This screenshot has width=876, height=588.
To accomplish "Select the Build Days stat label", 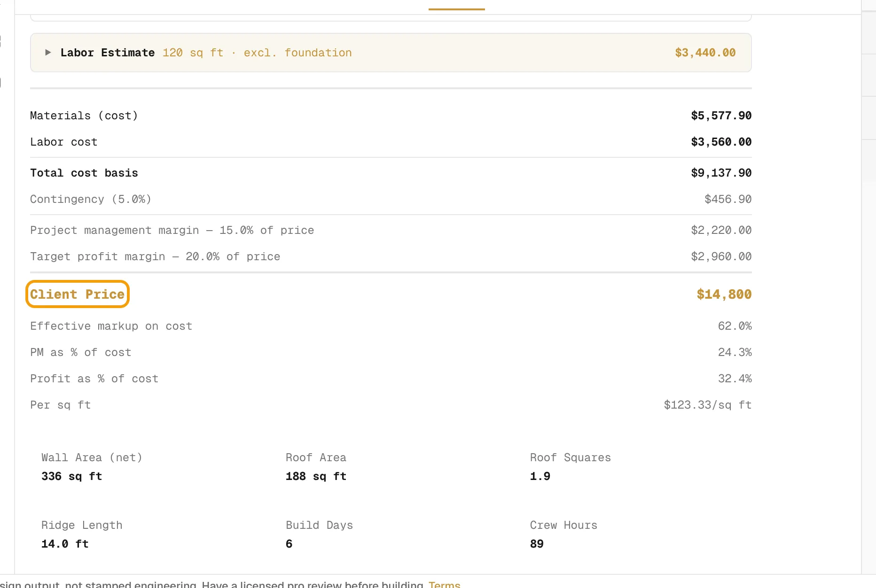I will pos(319,525).
